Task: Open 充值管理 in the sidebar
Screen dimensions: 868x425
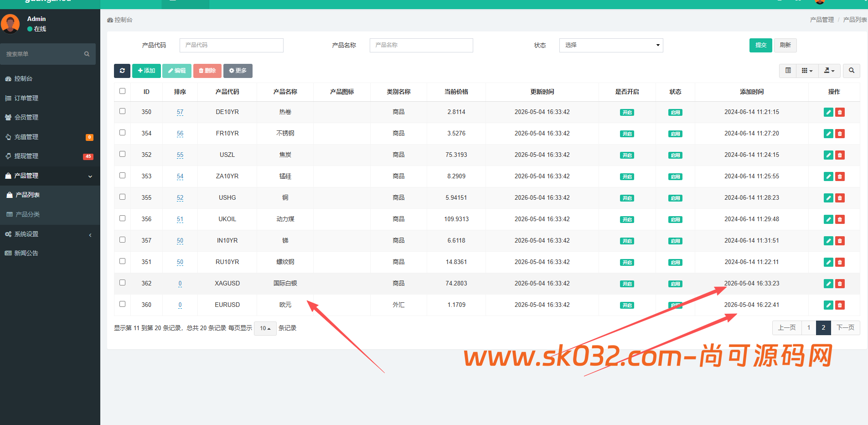Action: click(50, 137)
